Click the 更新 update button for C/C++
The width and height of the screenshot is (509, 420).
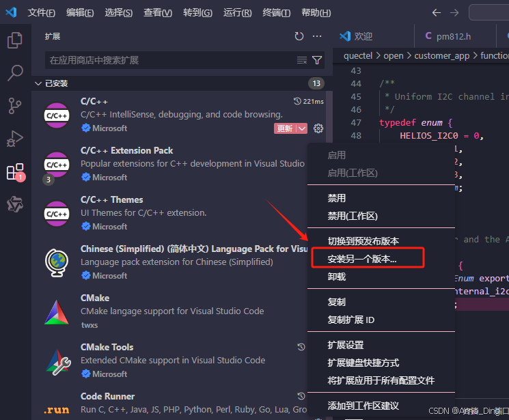pos(285,128)
